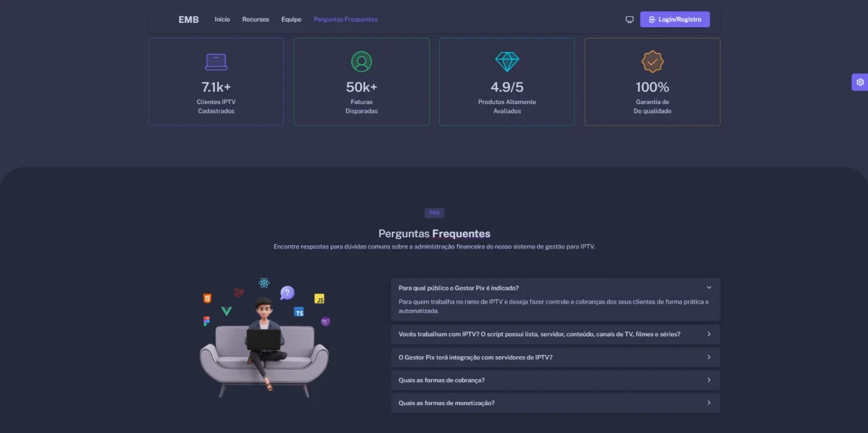The width and height of the screenshot is (868, 433).
Task: Click the '7.1k+' statistic value
Action: (x=216, y=87)
